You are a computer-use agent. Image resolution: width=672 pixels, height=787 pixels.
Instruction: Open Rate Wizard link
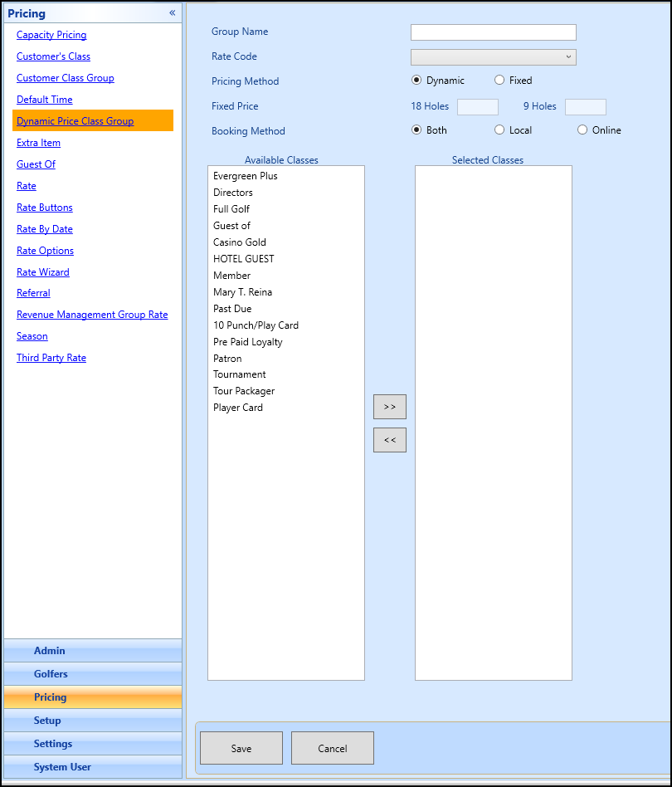click(43, 272)
